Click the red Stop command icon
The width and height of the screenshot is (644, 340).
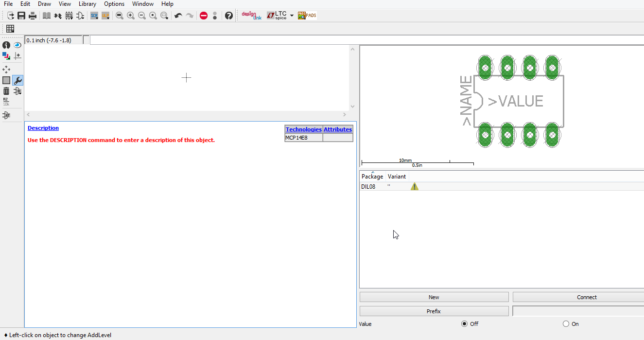(204, 16)
